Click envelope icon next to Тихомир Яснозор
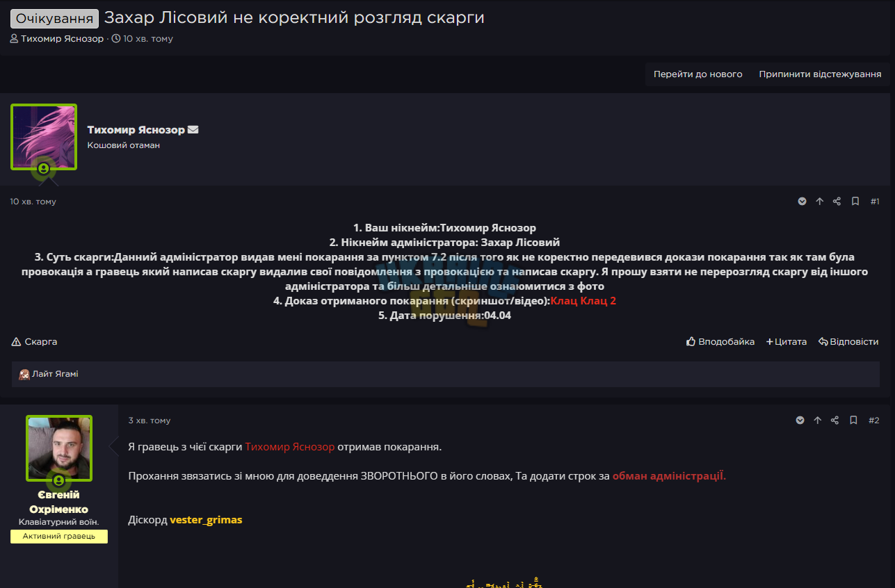This screenshot has width=895, height=588. coord(193,130)
